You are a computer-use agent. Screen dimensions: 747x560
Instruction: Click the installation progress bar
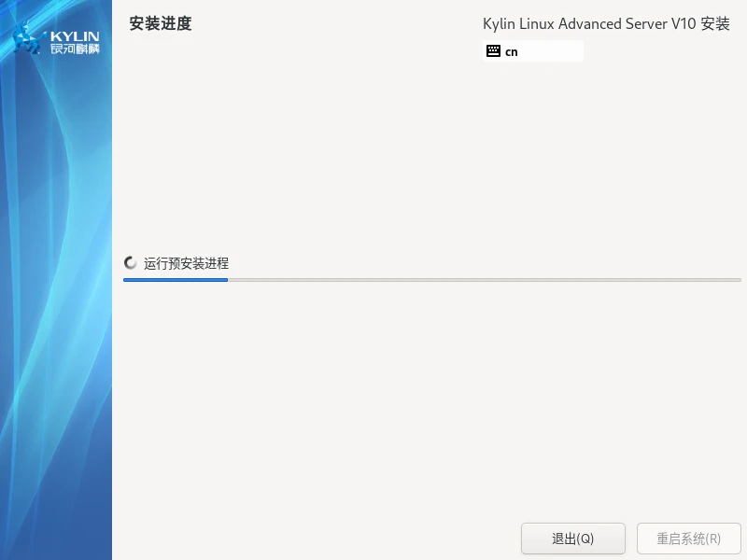[431, 280]
